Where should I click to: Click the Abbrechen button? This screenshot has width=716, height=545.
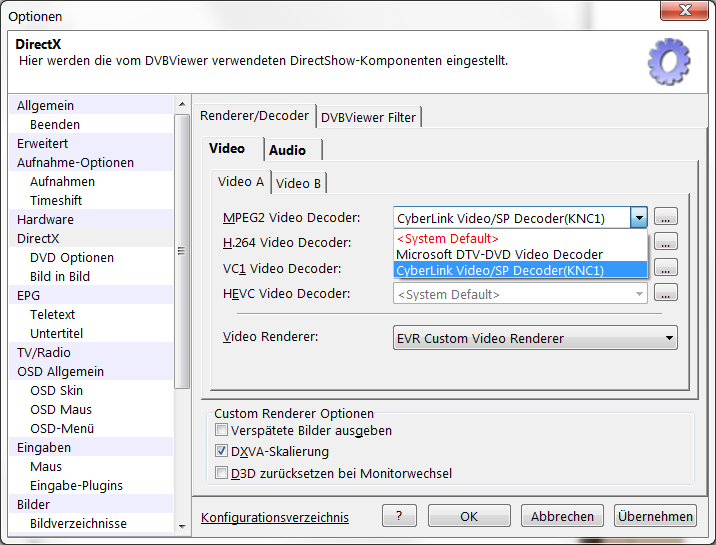[562, 516]
